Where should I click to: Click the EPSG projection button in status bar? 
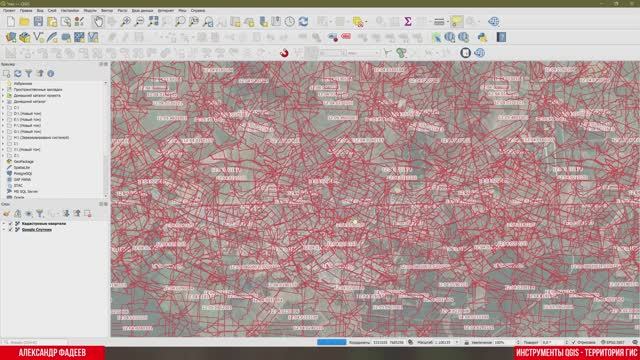coord(613,342)
